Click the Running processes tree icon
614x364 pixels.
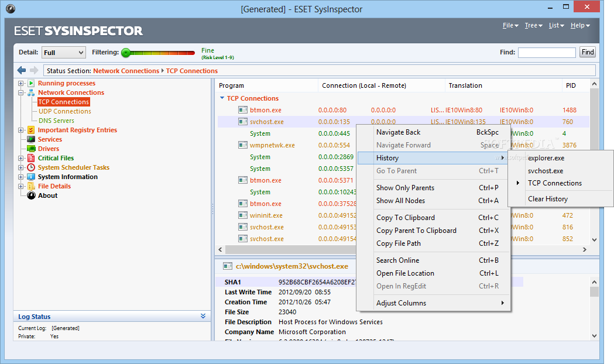[x=31, y=83]
